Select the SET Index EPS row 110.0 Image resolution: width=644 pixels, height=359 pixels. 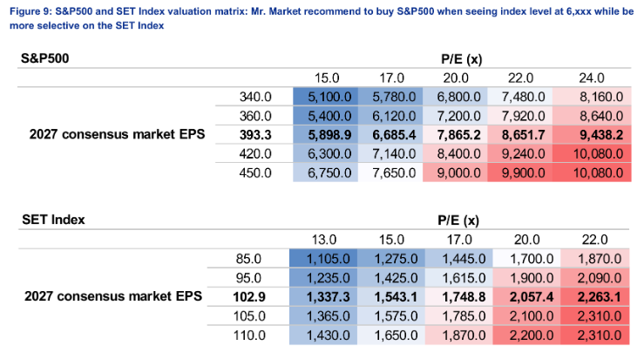(249, 335)
